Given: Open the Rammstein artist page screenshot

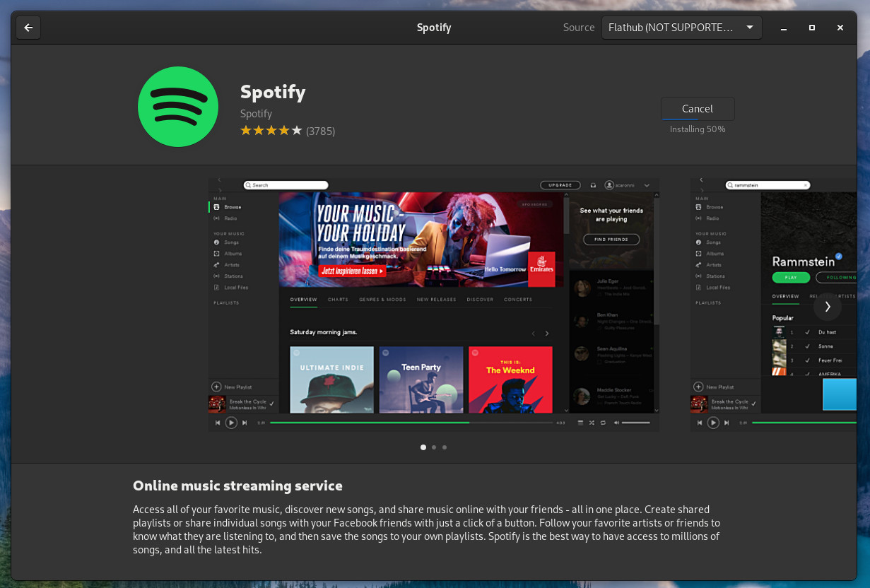Looking at the screenshot, I should click(773, 305).
